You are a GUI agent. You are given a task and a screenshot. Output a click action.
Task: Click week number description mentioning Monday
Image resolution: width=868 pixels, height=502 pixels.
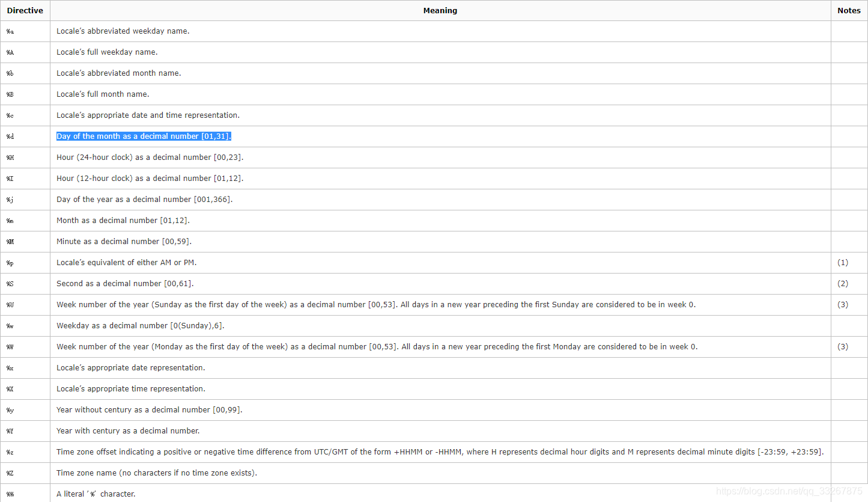point(377,347)
